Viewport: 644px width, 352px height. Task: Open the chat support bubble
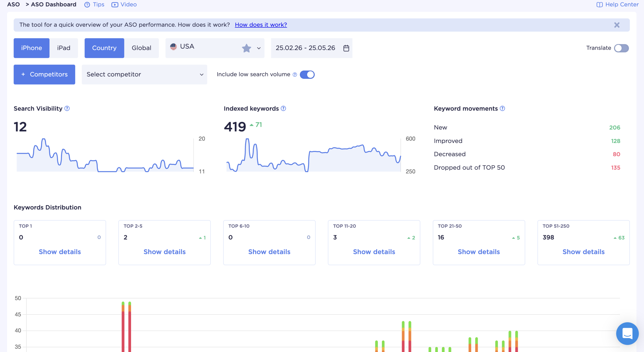627,334
